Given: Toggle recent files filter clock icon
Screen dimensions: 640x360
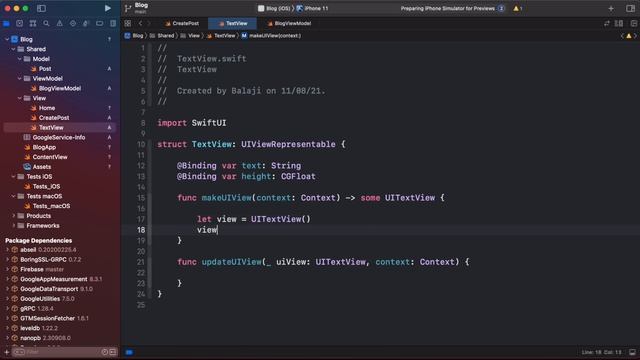Looking at the screenshot, I should [104, 352].
